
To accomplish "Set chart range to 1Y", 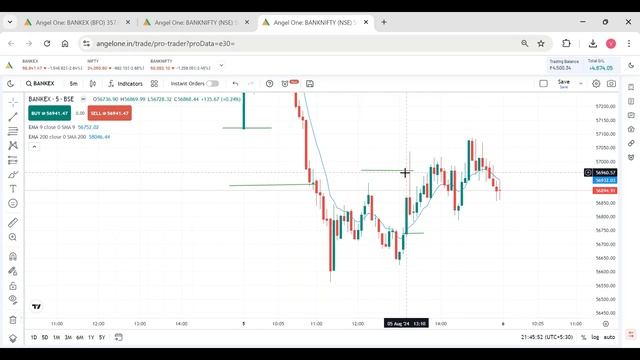I will click(x=91, y=338).
